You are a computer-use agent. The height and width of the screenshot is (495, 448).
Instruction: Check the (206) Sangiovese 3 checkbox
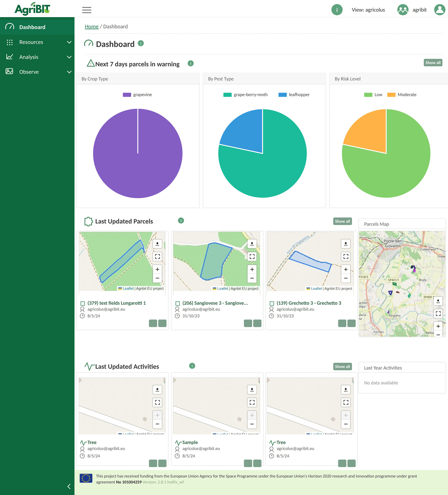pyautogui.click(x=178, y=303)
